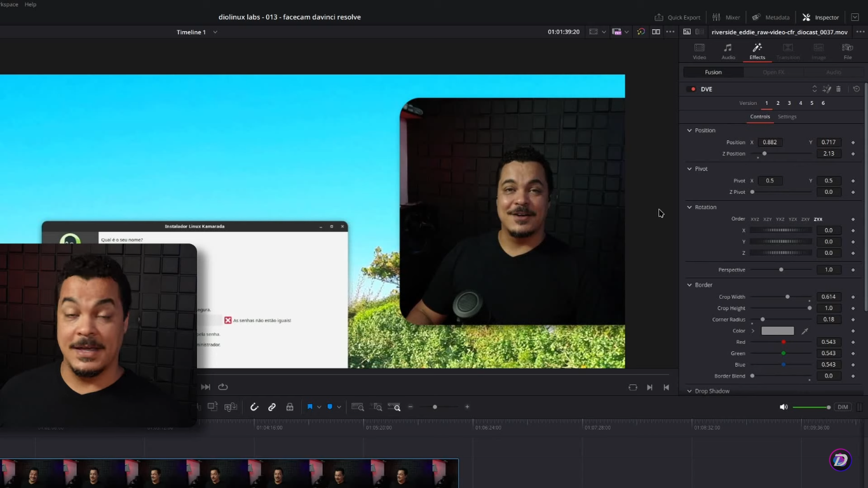Select ZXY rotation order

point(805,219)
